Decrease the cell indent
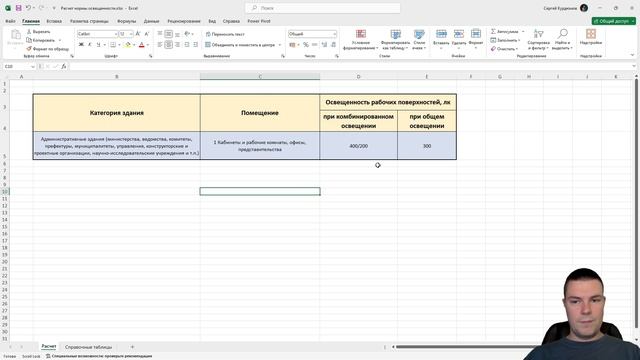The width and height of the screenshot is (640, 360). coord(187,44)
